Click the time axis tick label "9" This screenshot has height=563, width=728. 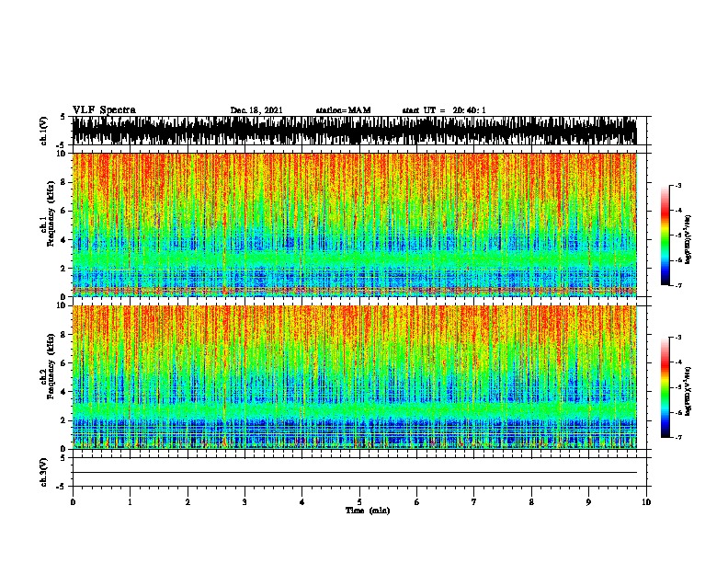588,502
